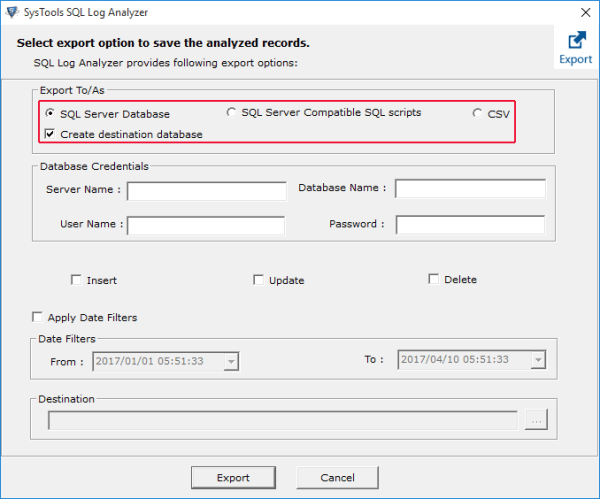Expand the To date dropdown arrow
Viewport: 600px width, 499px height.
(538, 360)
